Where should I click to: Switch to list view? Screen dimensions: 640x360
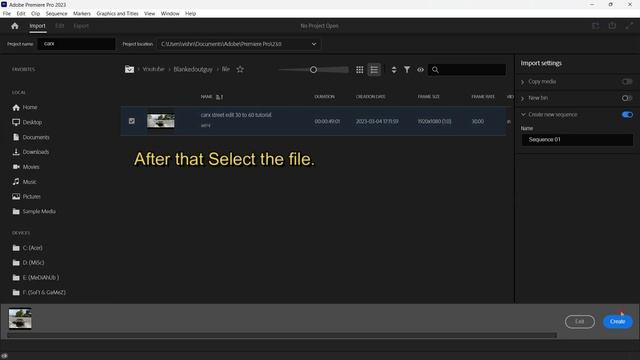point(374,70)
